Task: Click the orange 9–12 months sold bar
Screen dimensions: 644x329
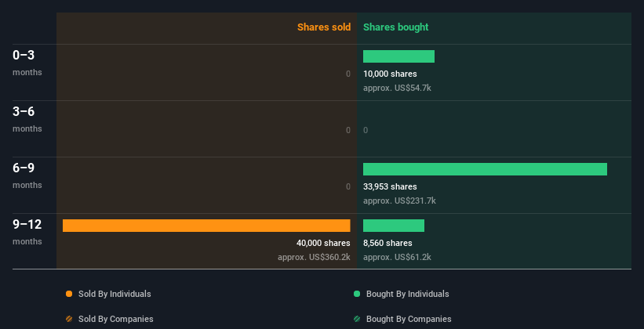Action: pos(206,226)
